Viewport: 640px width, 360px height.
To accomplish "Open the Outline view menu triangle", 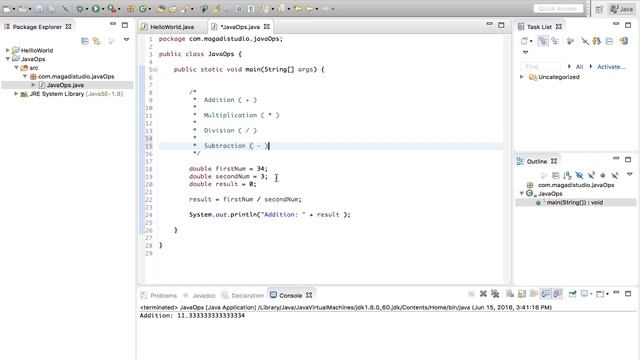I will 629,174.
